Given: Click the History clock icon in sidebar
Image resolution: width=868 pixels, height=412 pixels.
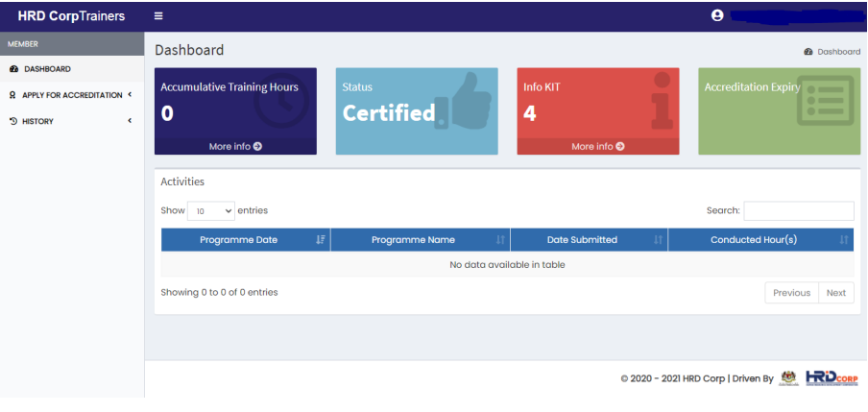Looking at the screenshot, I should tap(13, 121).
